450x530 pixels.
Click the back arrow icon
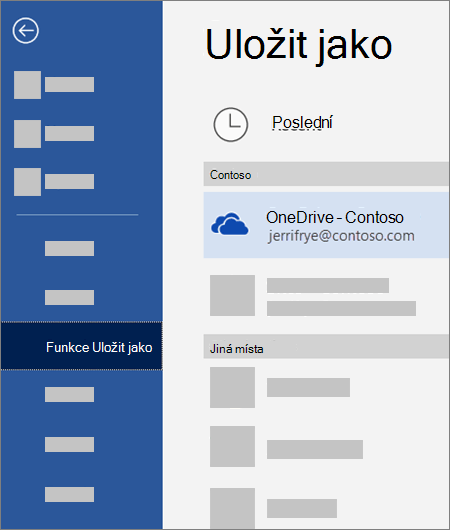pos(26,30)
